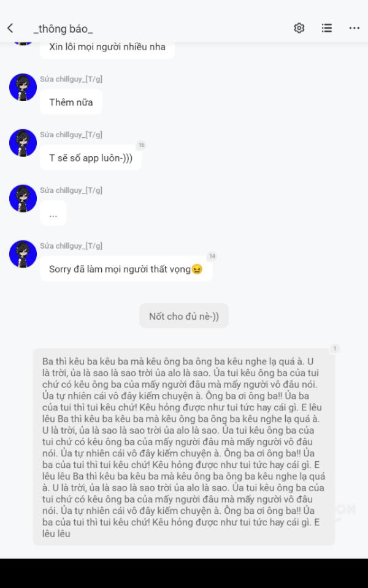Open the three-dot more options menu
Image resolution: width=368 pixels, height=588 pixels.
tap(354, 28)
